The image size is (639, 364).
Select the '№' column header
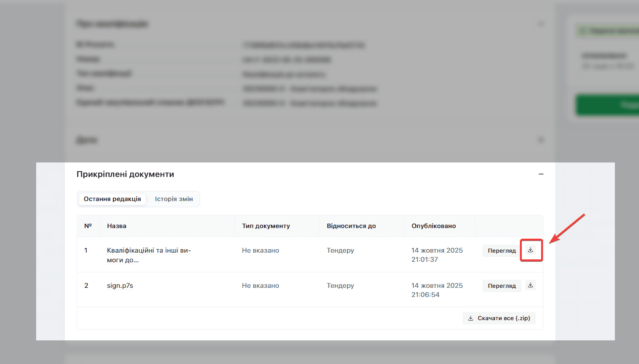88,226
